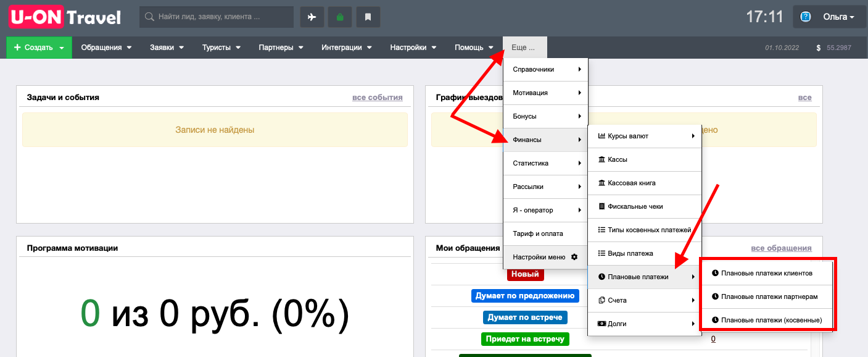The height and width of the screenshot is (357, 868).
Task: Click Думает по предложению status badge
Action: (x=525, y=296)
